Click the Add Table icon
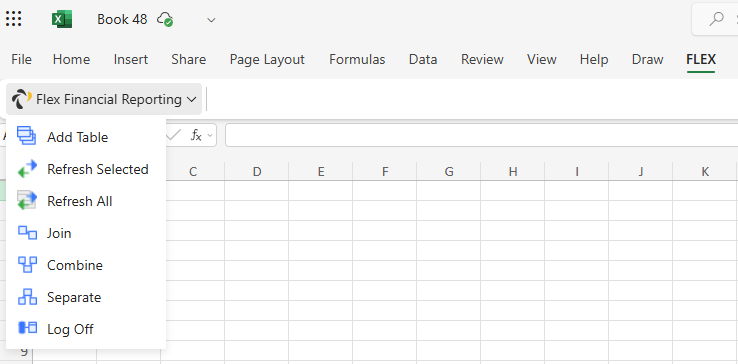Screen dimensions: 738x364 click(27, 137)
